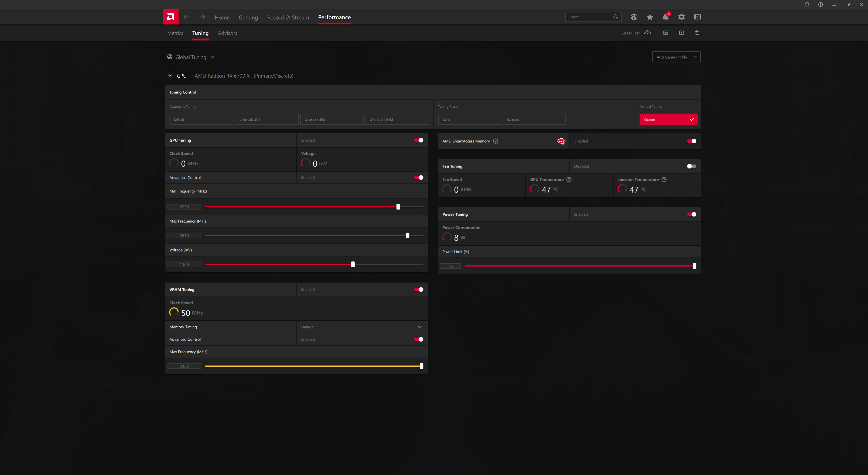Click the GPU Max Frequency slider handle

(x=407, y=235)
